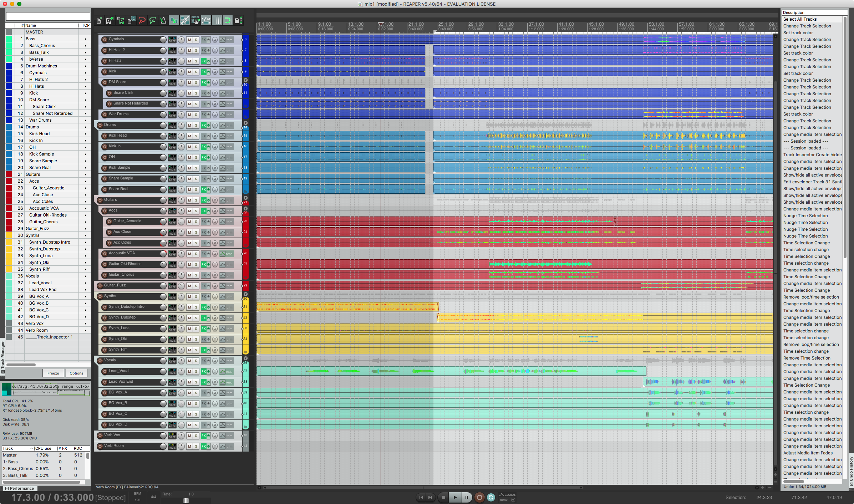
Task: Toggle repeat loop button in transport
Action: (491, 497)
